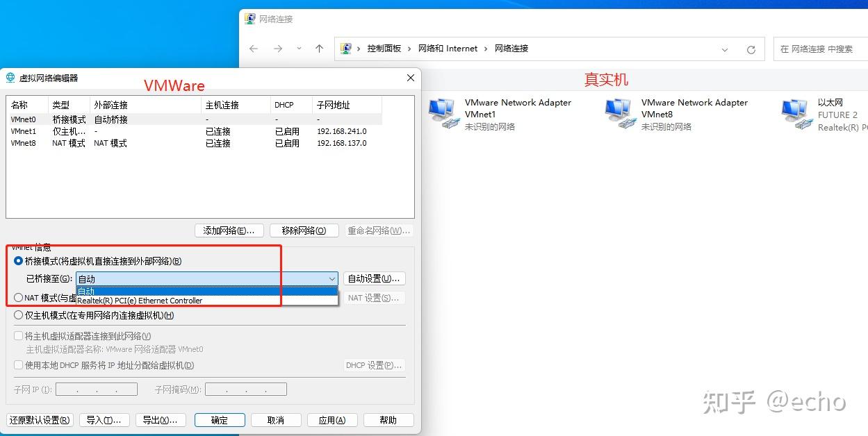Open the 以太网 FUTURE 2 adapter
Viewport: 868px width, 436px height.
794,111
